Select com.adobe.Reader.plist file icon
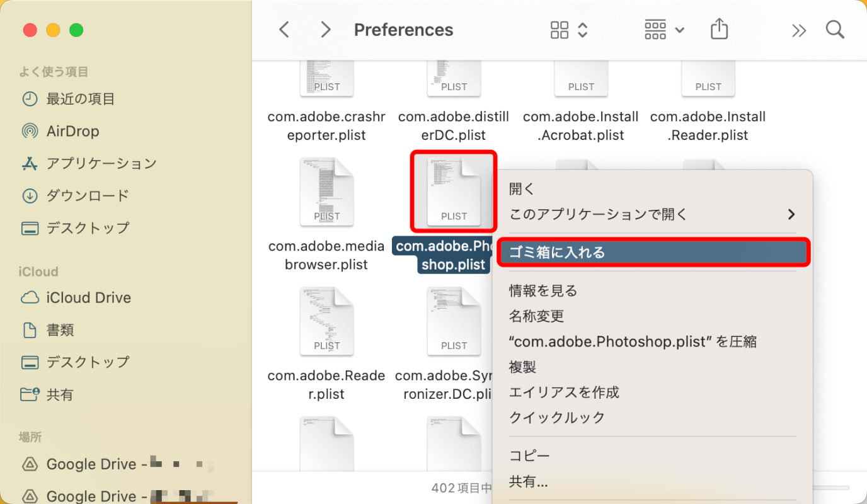Image resolution: width=867 pixels, height=504 pixels. coord(326,321)
